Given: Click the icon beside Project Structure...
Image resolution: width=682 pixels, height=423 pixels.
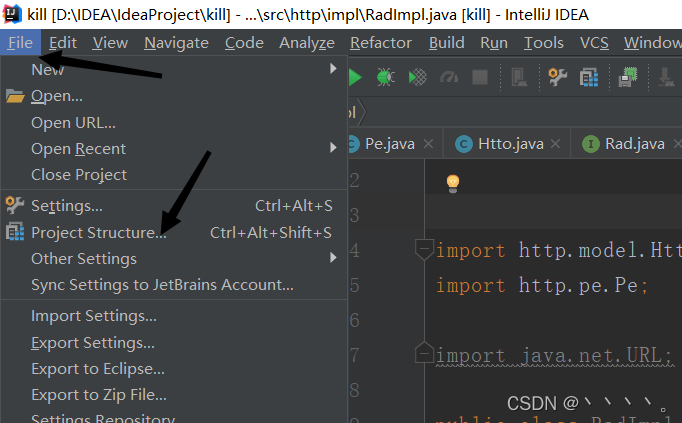Looking at the screenshot, I should [x=15, y=232].
